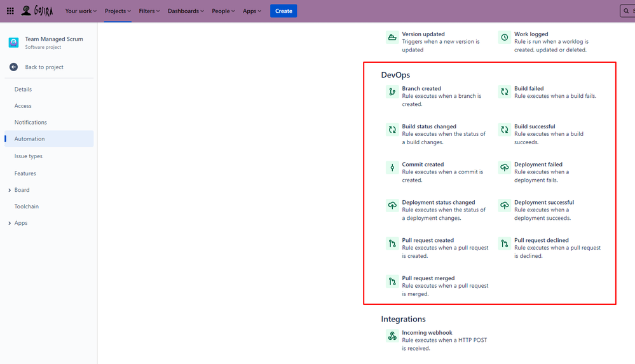This screenshot has height=364, width=635.
Task: Click the Deployment failed cloud icon
Action: (504, 168)
